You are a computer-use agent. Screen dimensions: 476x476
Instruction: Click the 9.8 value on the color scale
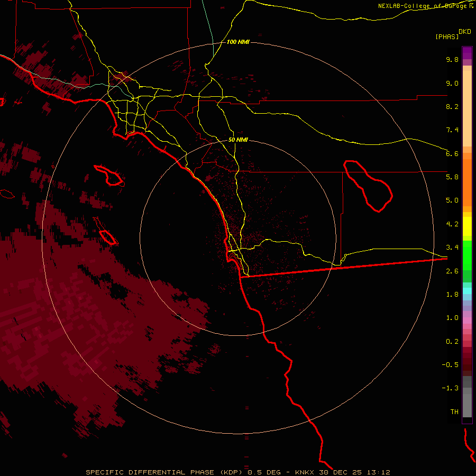452,59
